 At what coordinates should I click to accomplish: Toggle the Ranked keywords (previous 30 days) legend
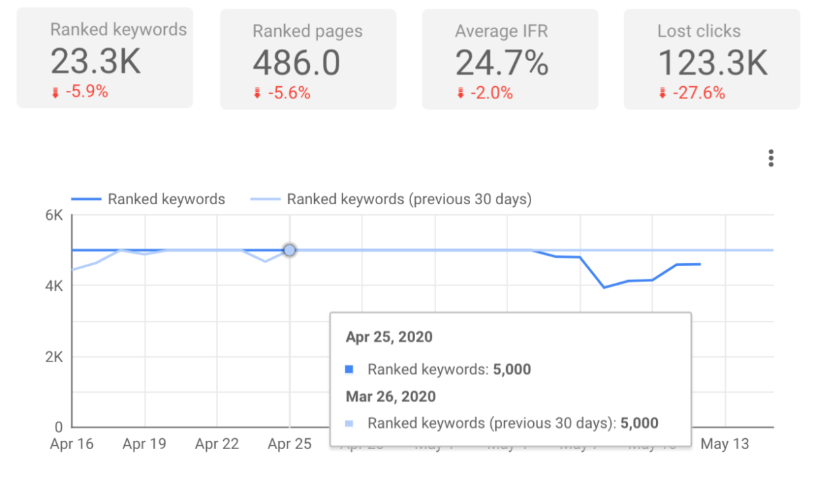tap(391, 199)
